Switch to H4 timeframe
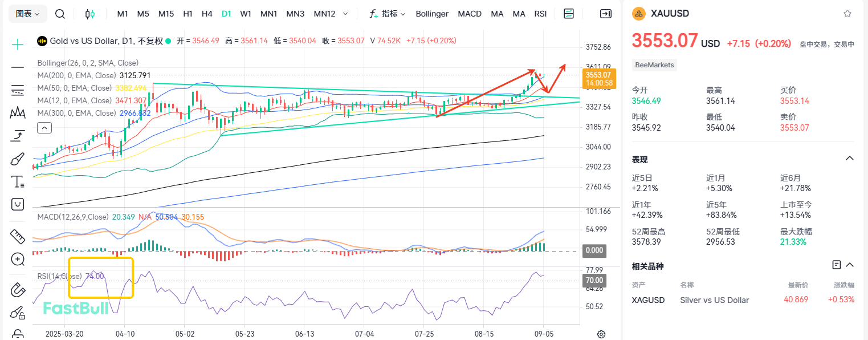868x340 pixels. 207,14
